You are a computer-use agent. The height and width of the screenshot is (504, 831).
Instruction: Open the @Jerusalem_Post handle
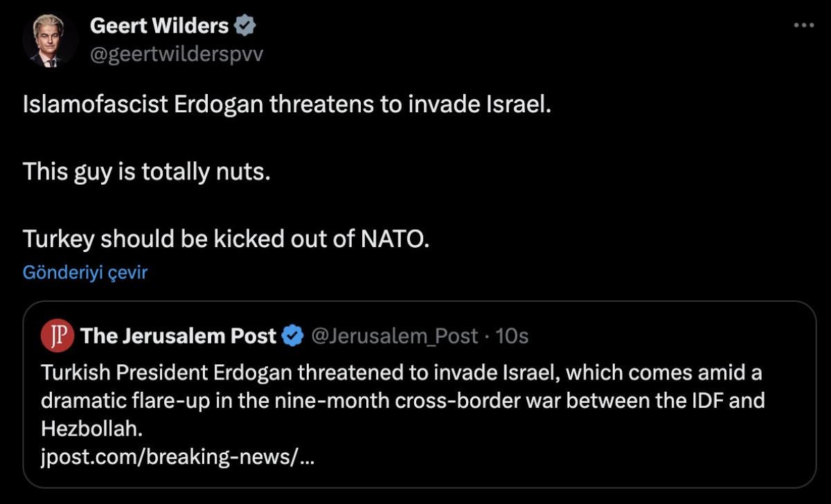point(395,336)
